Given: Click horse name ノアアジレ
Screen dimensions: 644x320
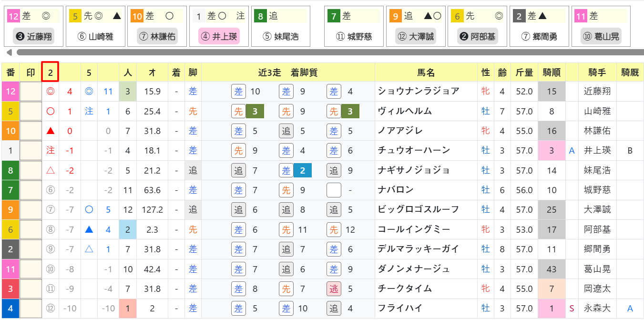Looking at the screenshot, I should (x=400, y=131).
